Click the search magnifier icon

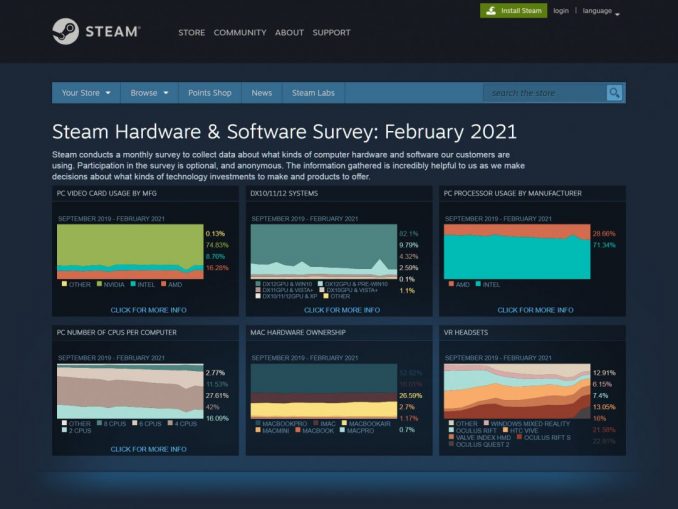(614, 93)
